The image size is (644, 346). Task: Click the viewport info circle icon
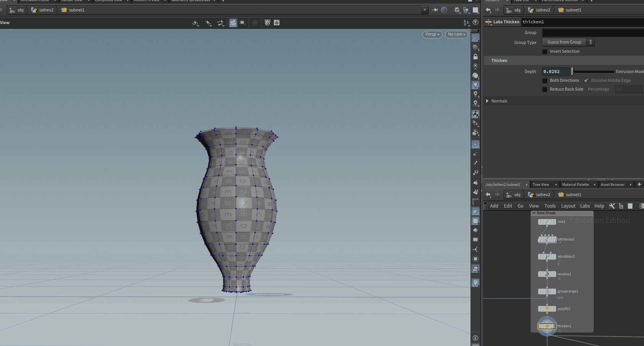[x=475, y=338]
